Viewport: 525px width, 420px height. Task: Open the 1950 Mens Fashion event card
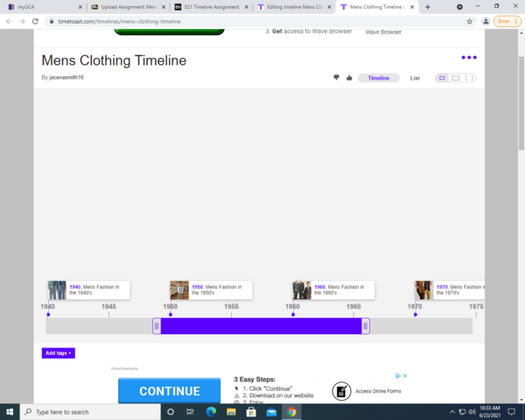click(x=211, y=290)
